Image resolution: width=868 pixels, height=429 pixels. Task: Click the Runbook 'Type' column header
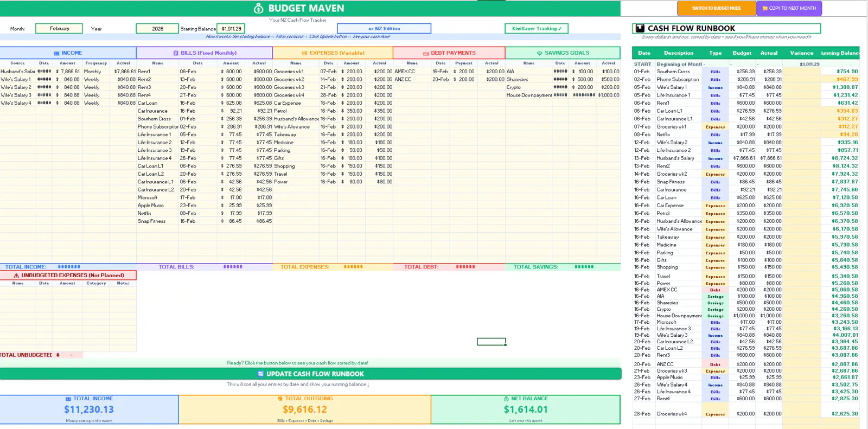click(x=715, y=53)
